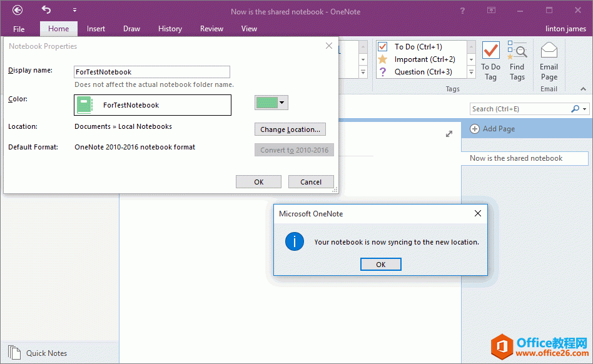The height and width of the screenshot is (364, 593).
Task: Click the To Do Tag icon
Action: tap(490, 51)
